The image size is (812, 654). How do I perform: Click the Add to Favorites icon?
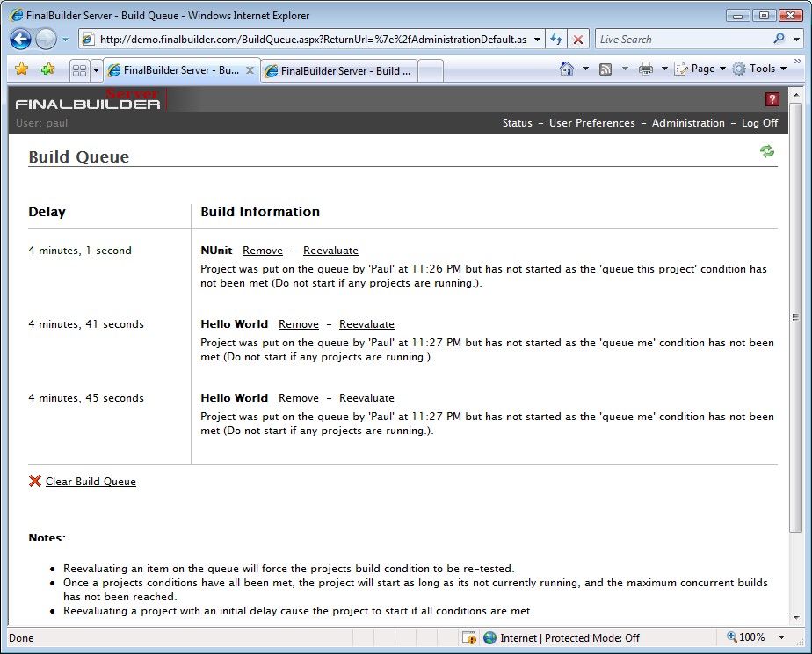point(47,69)
